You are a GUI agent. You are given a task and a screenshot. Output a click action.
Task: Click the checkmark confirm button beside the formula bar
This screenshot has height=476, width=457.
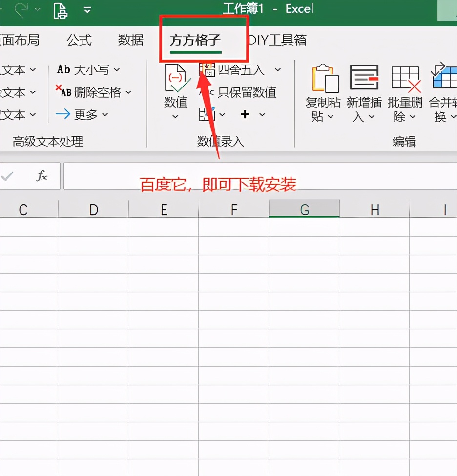point(7,176)
